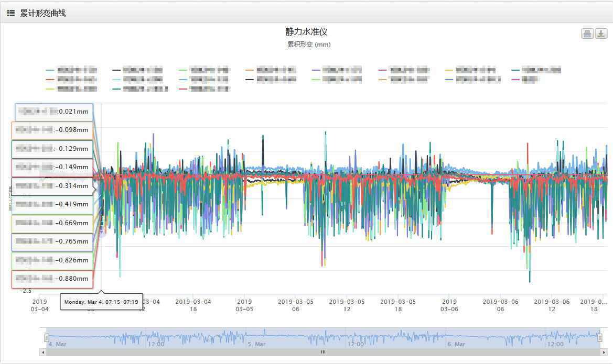Click the right navigator range handle
The image size is (613, 364).
(600, 338)
